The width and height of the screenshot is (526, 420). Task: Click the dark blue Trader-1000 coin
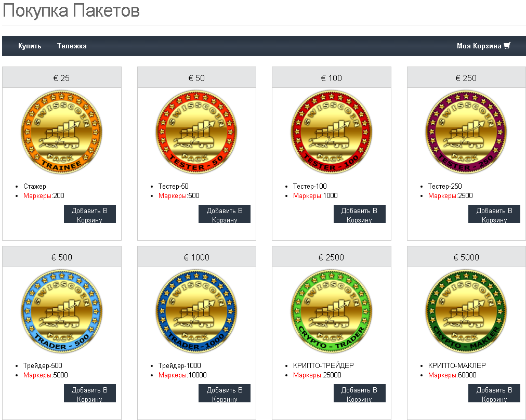tap(196, 311)
